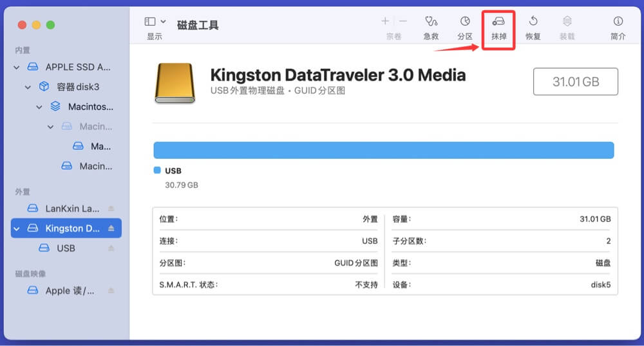Eject the Kingston D... disk

point(111,228)
